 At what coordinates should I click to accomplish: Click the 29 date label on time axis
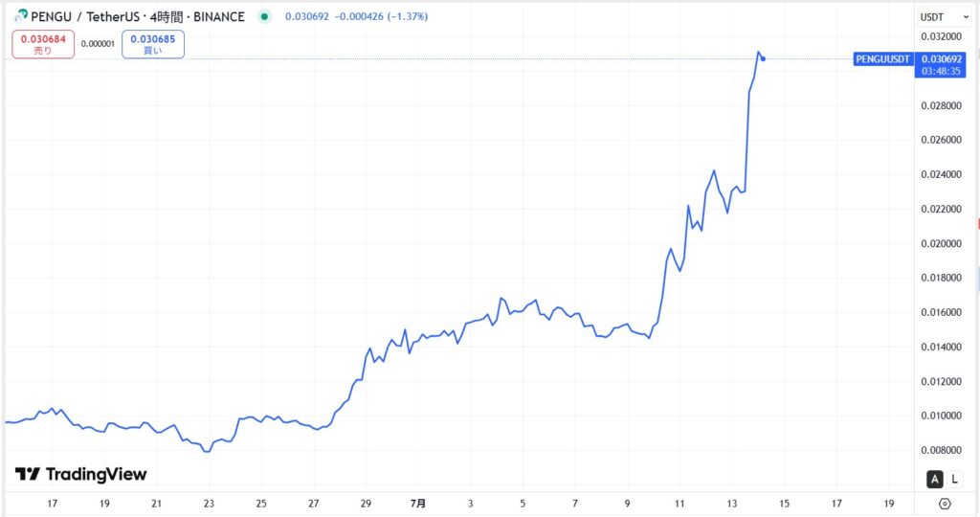click(366, 504)
